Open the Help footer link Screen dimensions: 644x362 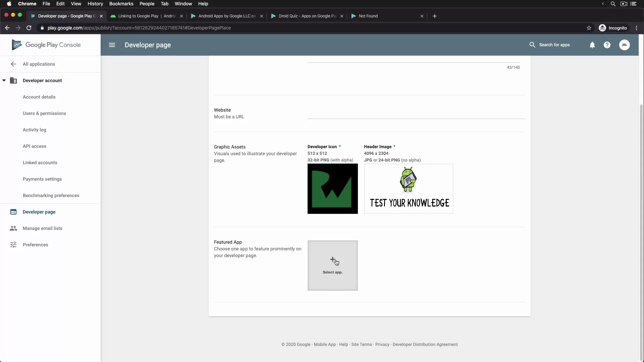coord(343,345)
